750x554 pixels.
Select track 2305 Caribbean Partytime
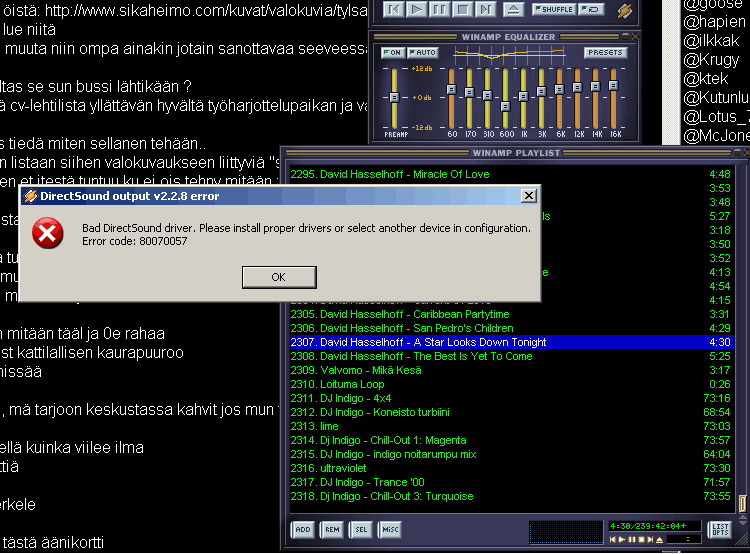(511, 314)
